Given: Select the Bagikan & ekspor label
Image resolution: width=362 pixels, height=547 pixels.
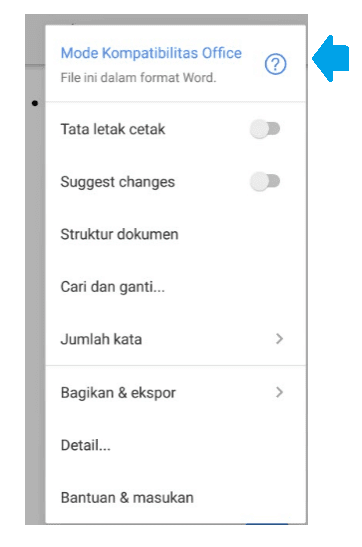Looking at the screenshot, I should coord(118,393).
